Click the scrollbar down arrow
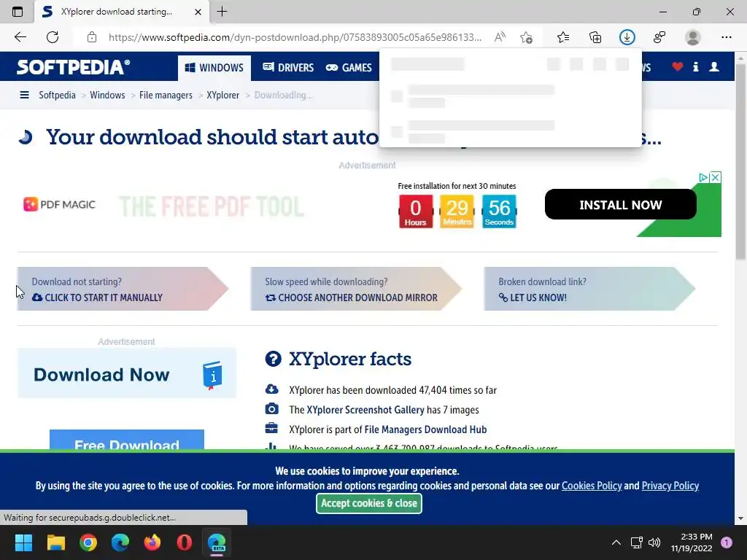 tap(740, 518)
